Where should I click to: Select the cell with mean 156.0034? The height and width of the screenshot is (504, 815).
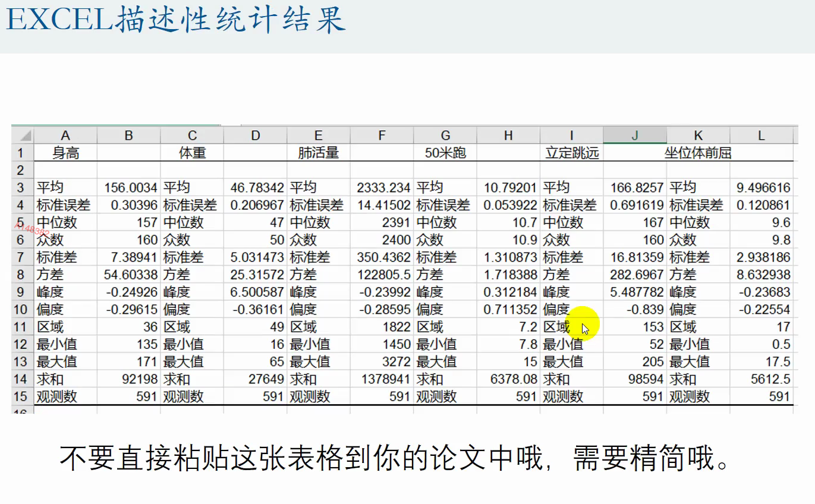(128, 188)
